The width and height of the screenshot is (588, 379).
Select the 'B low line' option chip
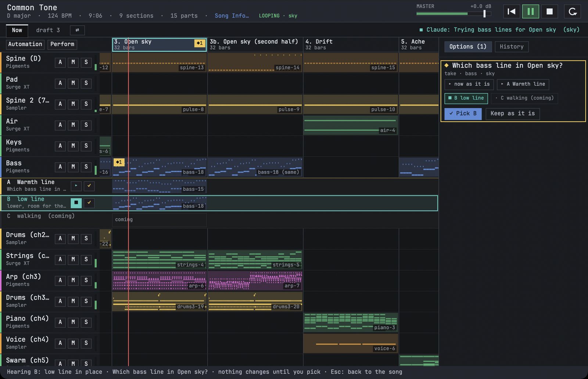(466, 98)
